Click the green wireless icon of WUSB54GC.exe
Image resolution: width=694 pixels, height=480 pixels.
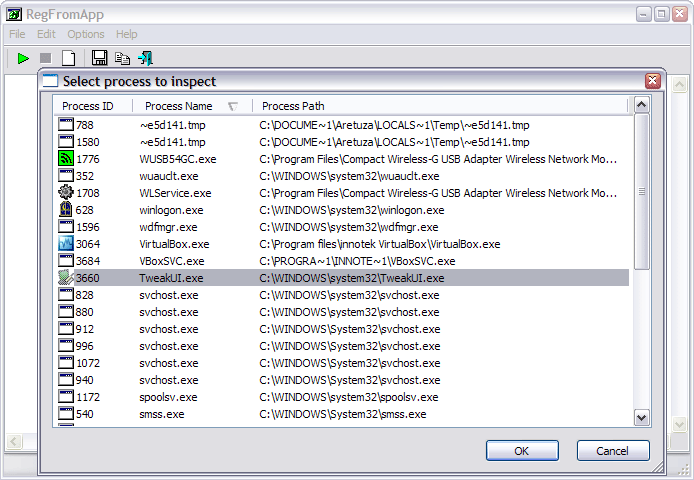[x=66, y=159]
